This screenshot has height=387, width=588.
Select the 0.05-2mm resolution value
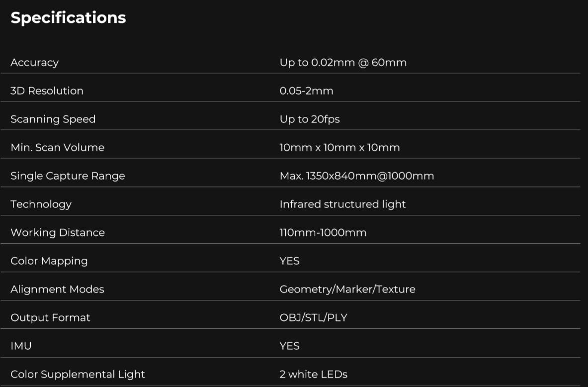click(306, 91)
